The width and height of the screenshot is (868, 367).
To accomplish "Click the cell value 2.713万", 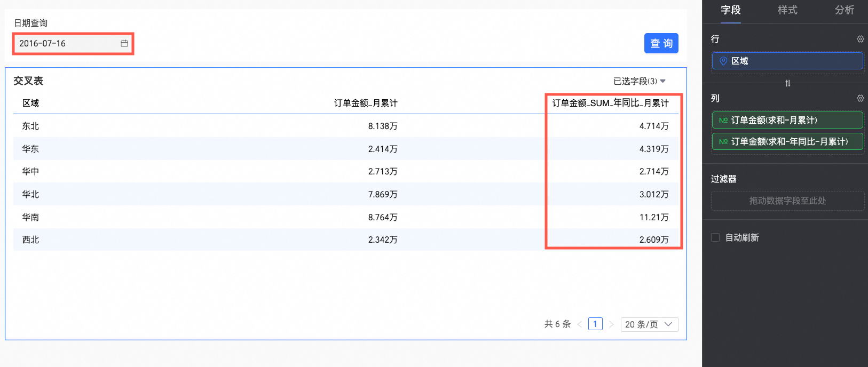I will point(383,171).
